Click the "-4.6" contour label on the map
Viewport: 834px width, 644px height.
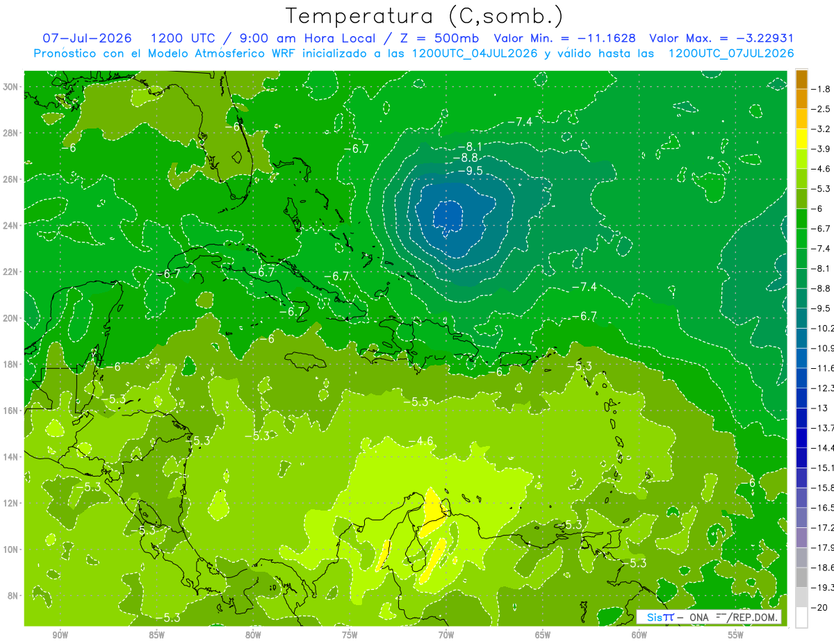click(x=421, y=441)
